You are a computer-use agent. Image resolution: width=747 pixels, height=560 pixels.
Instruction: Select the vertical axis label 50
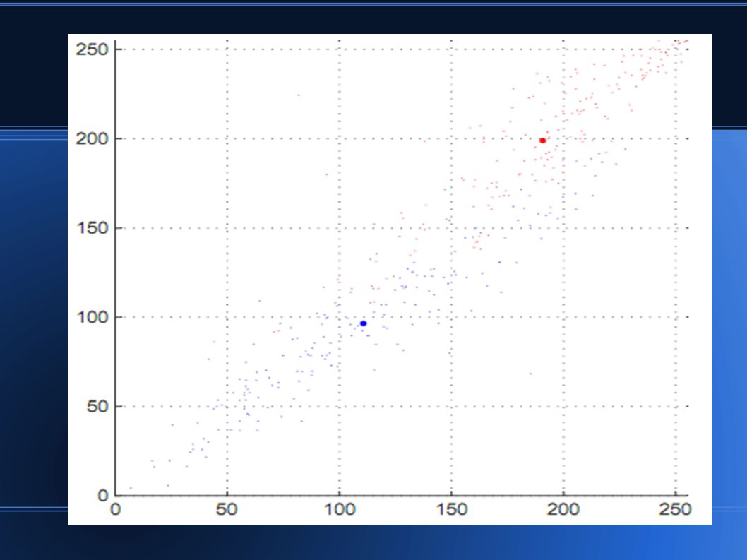click(x=97, y=407)
